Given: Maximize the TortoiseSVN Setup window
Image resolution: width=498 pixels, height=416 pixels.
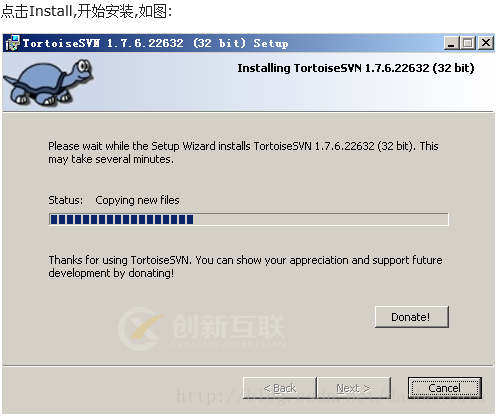Looking at the screenshot, I should (x=468, y=43).
